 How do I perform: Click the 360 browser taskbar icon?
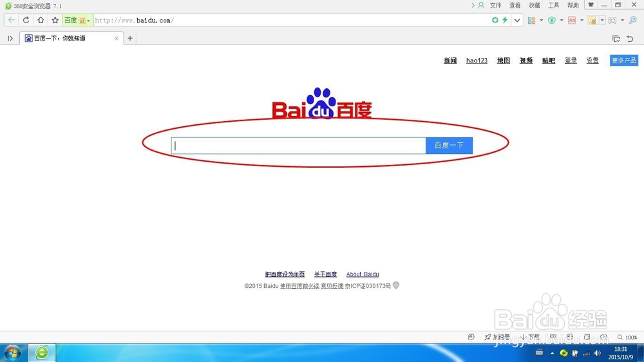[x=42, y=353]
